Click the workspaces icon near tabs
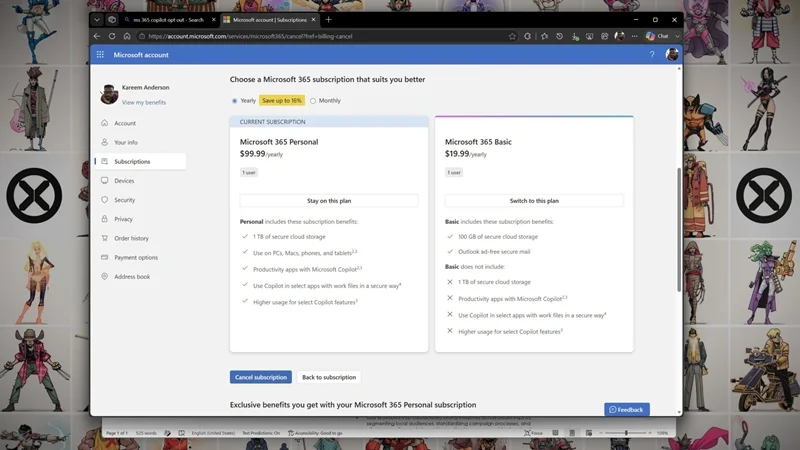Image resolution: width=800 pixels, height=450 pixels. pyautogui.click(x=112, y=20)
